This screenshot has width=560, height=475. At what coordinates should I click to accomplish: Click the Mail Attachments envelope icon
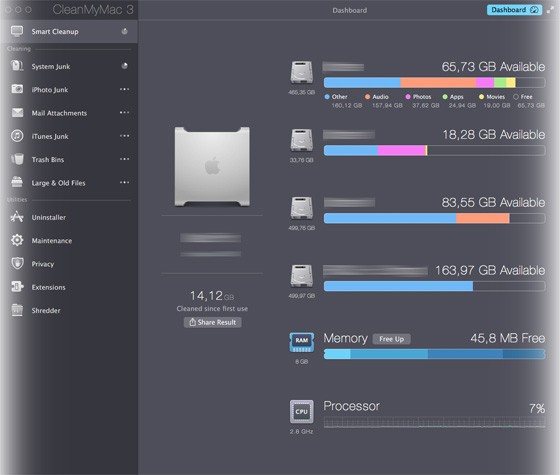tap(17, 113)
